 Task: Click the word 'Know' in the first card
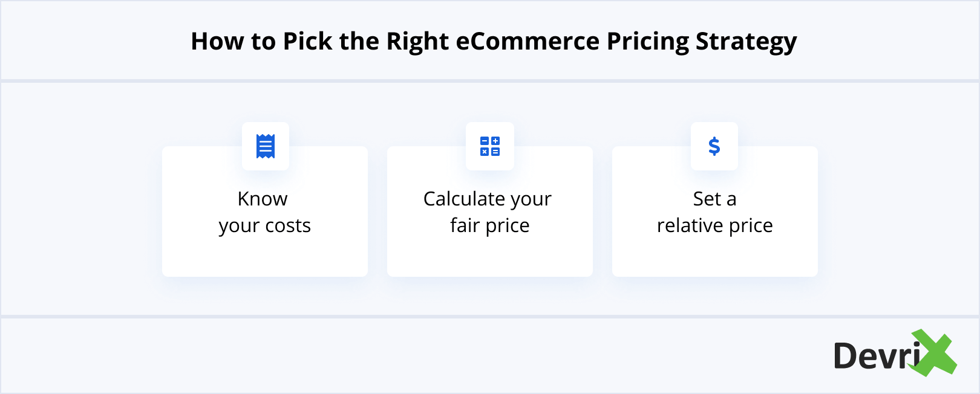point(263,199)
